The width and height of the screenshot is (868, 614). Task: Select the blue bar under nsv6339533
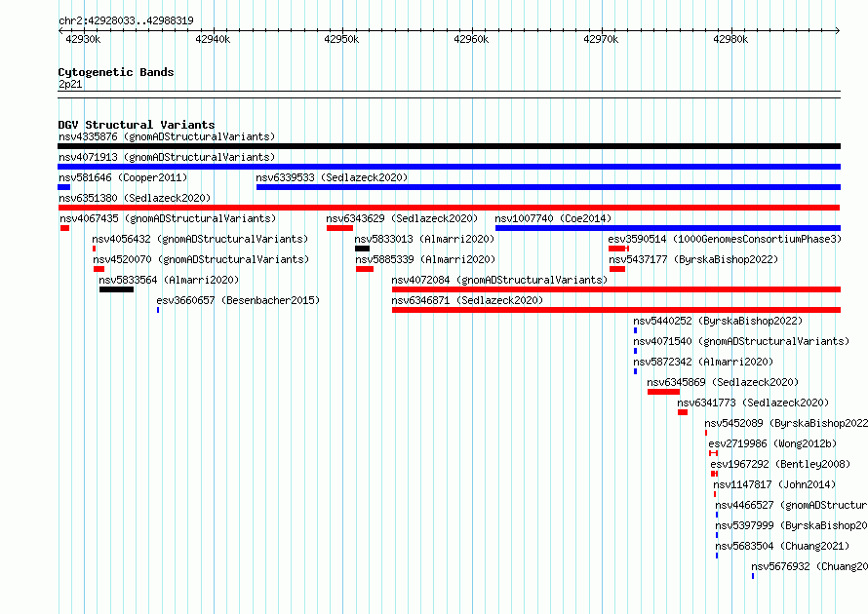[548, 187]
